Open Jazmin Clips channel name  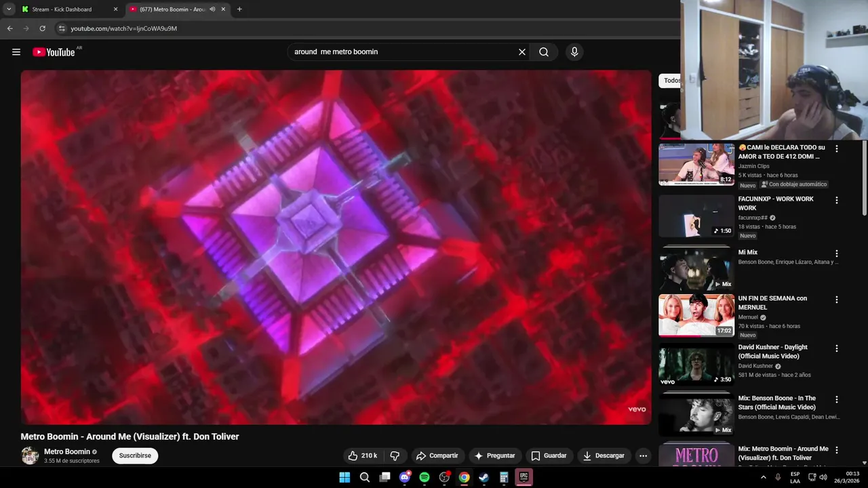[753, 166]
